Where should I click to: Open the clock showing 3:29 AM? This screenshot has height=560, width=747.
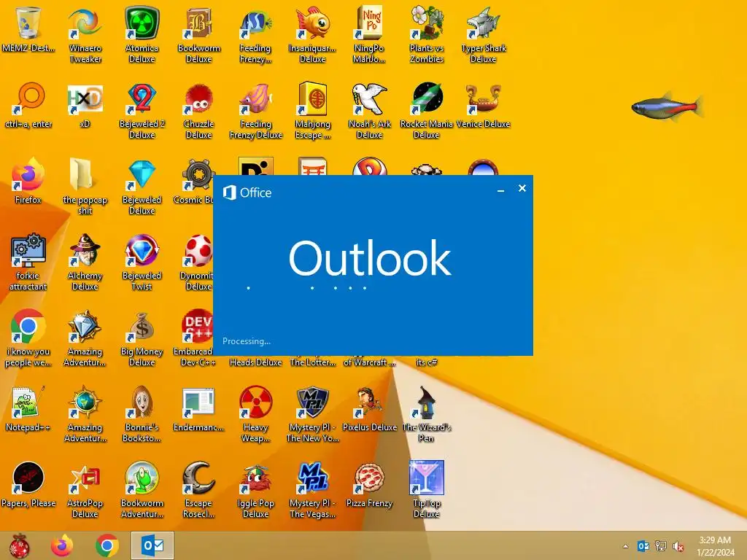pyautogui.click(x=715, y=546)
